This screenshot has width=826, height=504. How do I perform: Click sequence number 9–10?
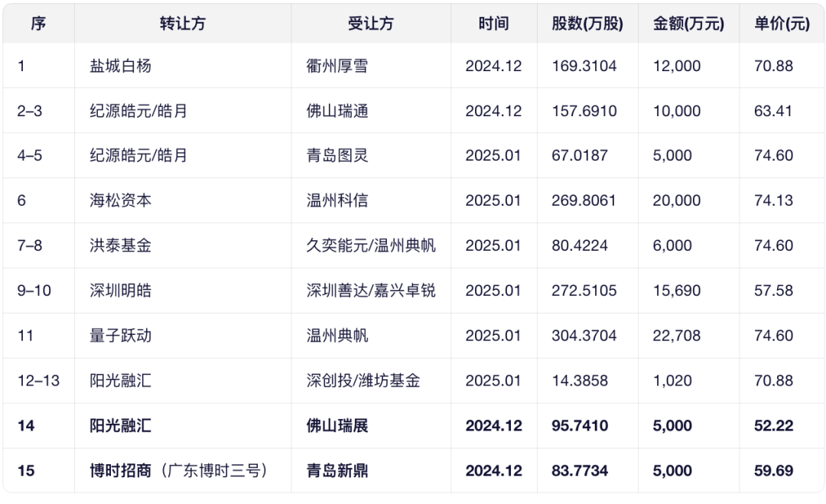point(34,290)
